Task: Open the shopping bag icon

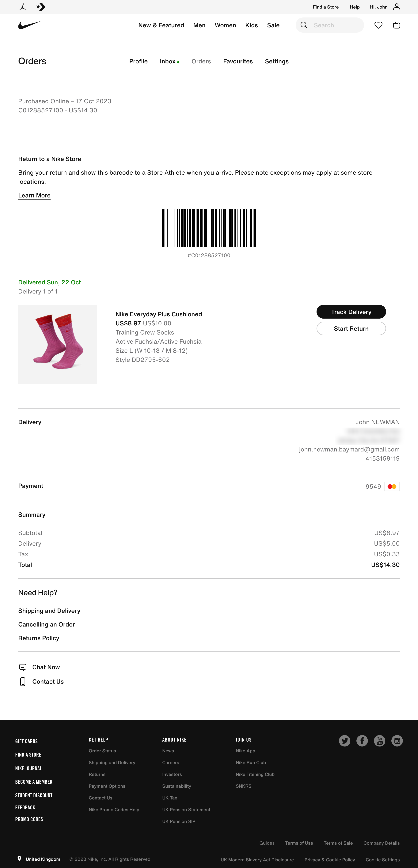Action: point(396,25)
